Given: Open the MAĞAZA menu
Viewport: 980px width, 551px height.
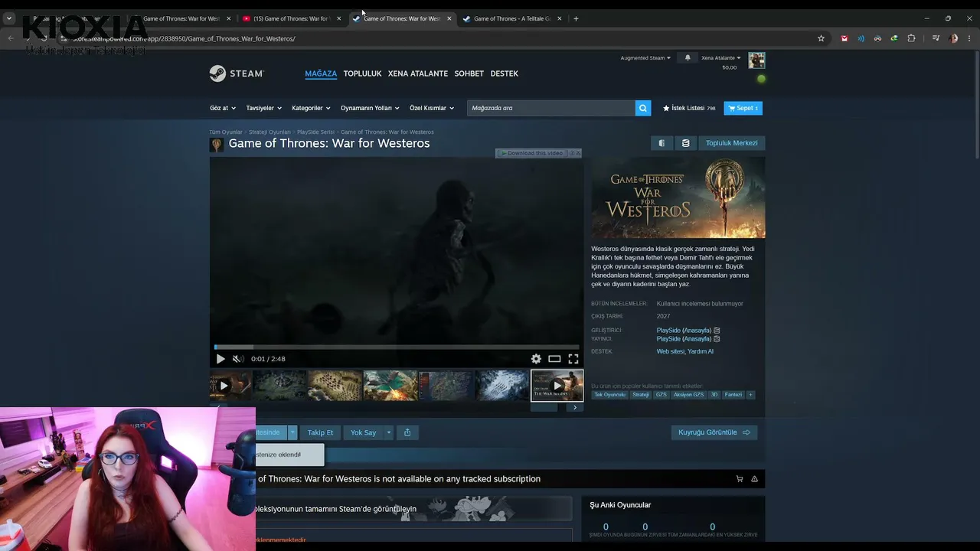Looking at the screenshot, I should tap(321, 73).
